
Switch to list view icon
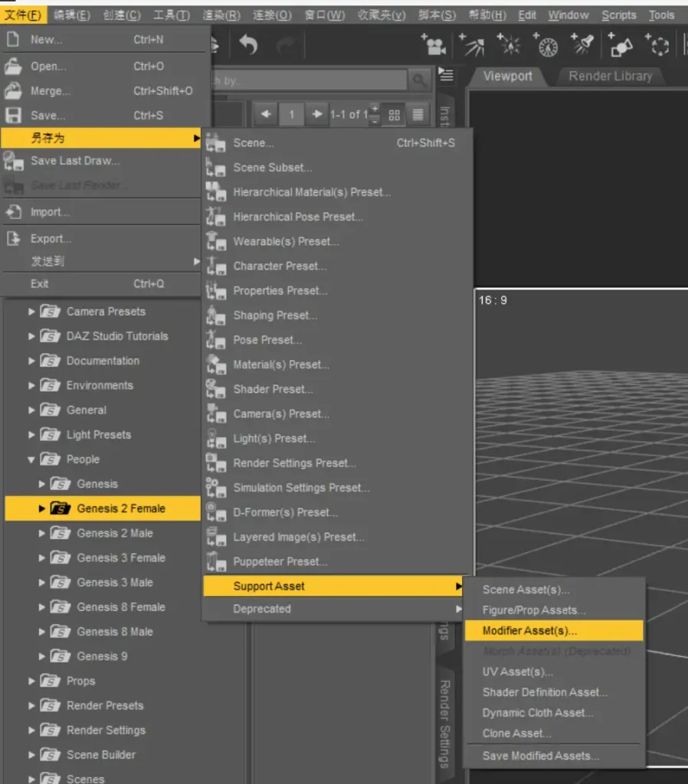(x=418, y=115)
